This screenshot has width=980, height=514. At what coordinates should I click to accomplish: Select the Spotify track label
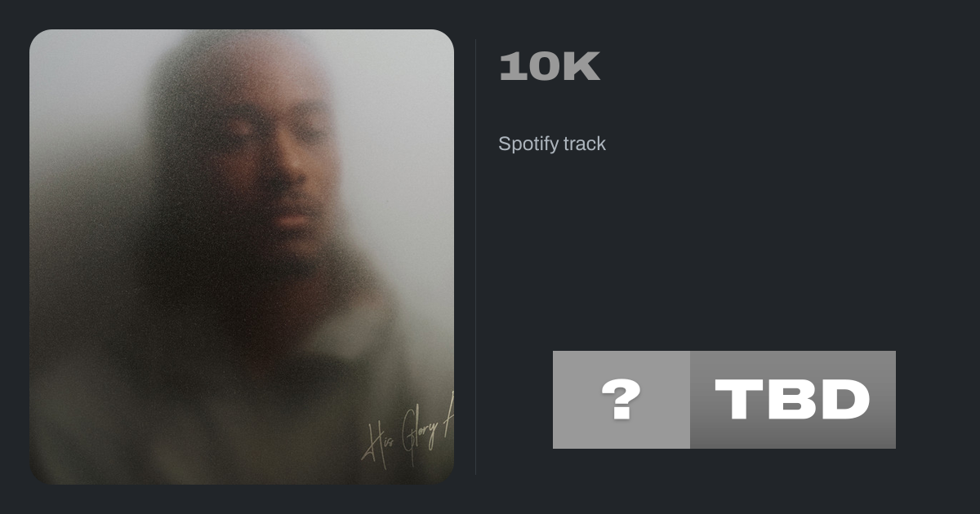tap(552, 144)
